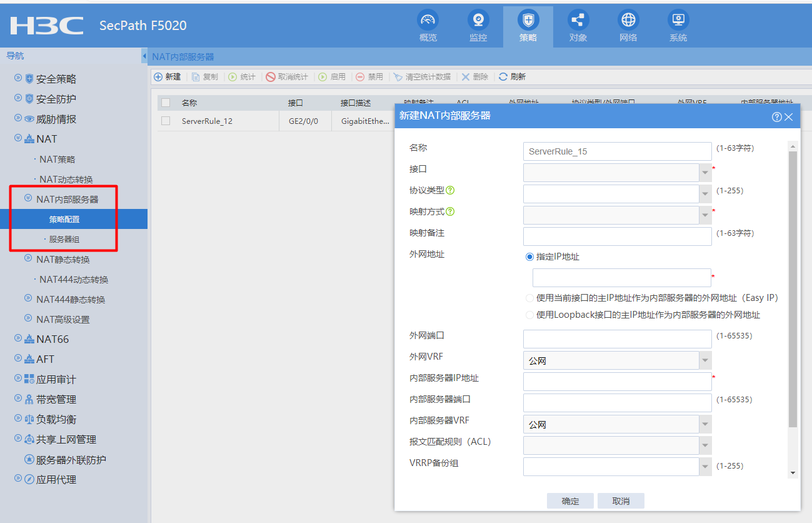This screenshot has height=523, width=812.
Task: Close the 新建NAT内部服务器 dialog
Action: (789, 117)
